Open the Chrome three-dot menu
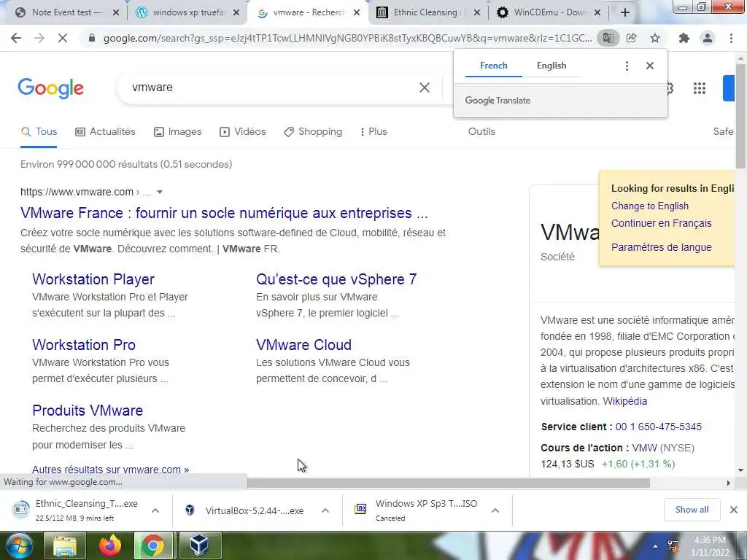The image size is (747, 560). click(731, 38)
